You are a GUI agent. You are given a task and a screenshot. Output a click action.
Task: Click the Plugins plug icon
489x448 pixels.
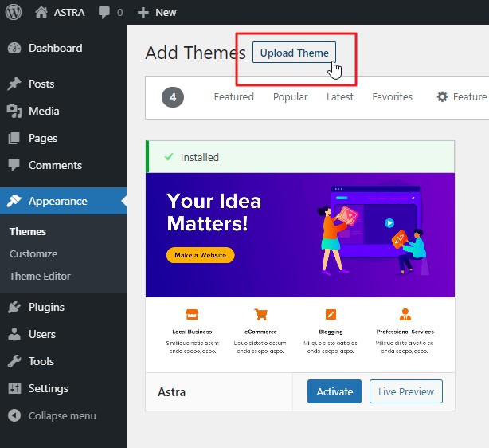[14, 307]
